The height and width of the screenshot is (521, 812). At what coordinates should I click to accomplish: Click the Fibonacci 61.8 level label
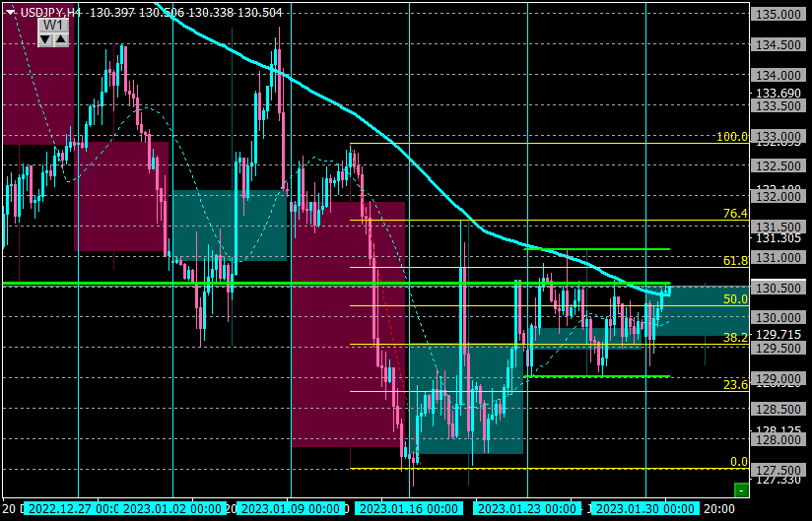(735, 261)
